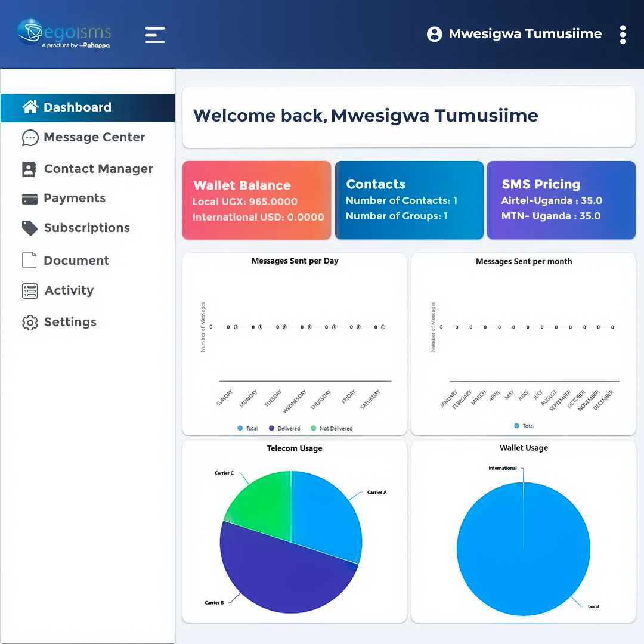The height and width of the screenshot is (644, 644).
Task: Click the EgoSMS logo in the header
Action: click(64, 33)
